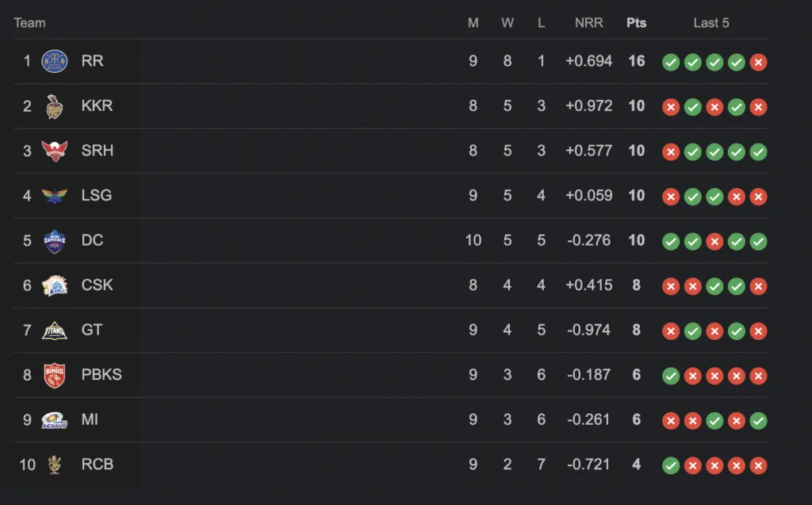This screenshot has height=505, width=812.
Task: Select the Gujarat Titans logo
Action: pos(55,331)
